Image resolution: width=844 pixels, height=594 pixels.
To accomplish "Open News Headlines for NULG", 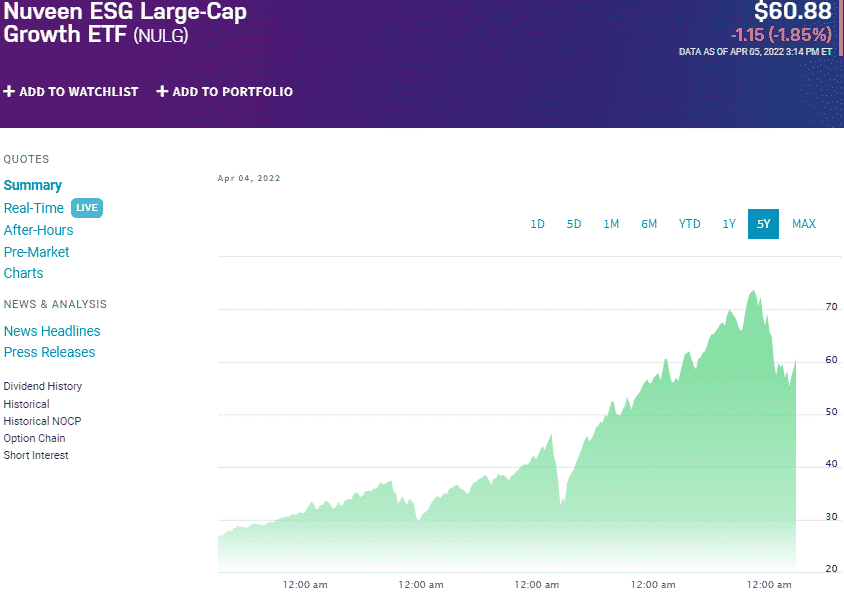I will click(52, 331).
